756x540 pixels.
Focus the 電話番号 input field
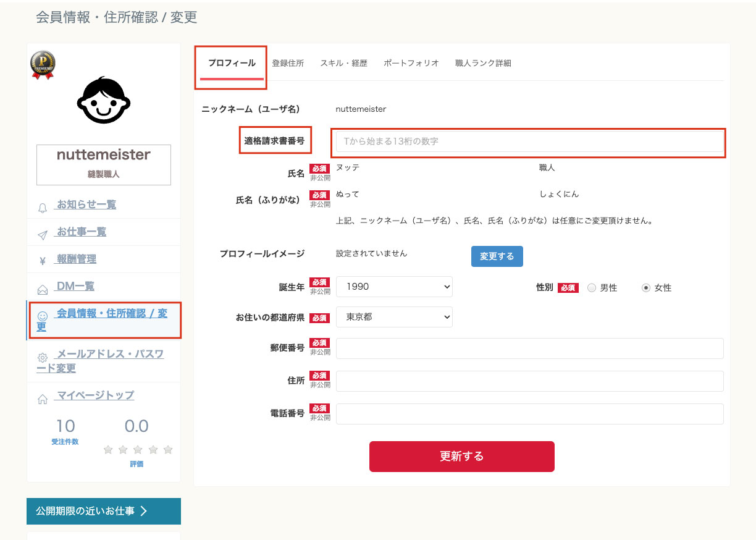[x=529, y=414]
